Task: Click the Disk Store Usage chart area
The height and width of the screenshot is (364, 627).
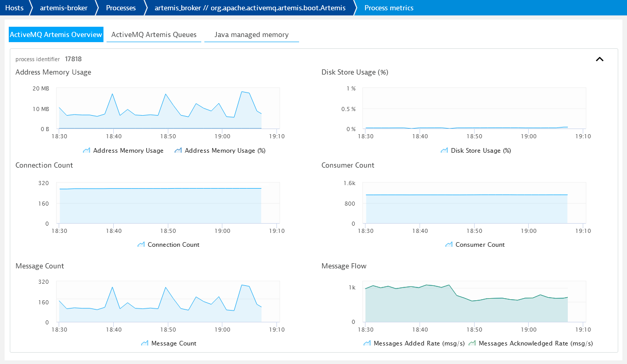Action: [x=474, y=108]
